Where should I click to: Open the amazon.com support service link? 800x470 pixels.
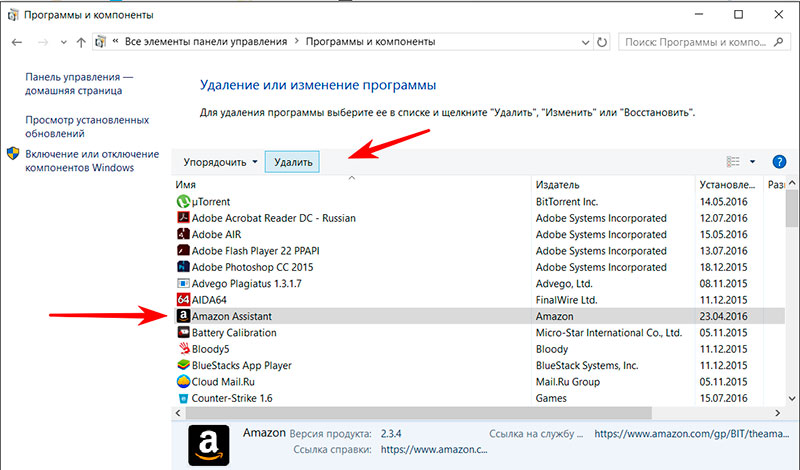692,434
